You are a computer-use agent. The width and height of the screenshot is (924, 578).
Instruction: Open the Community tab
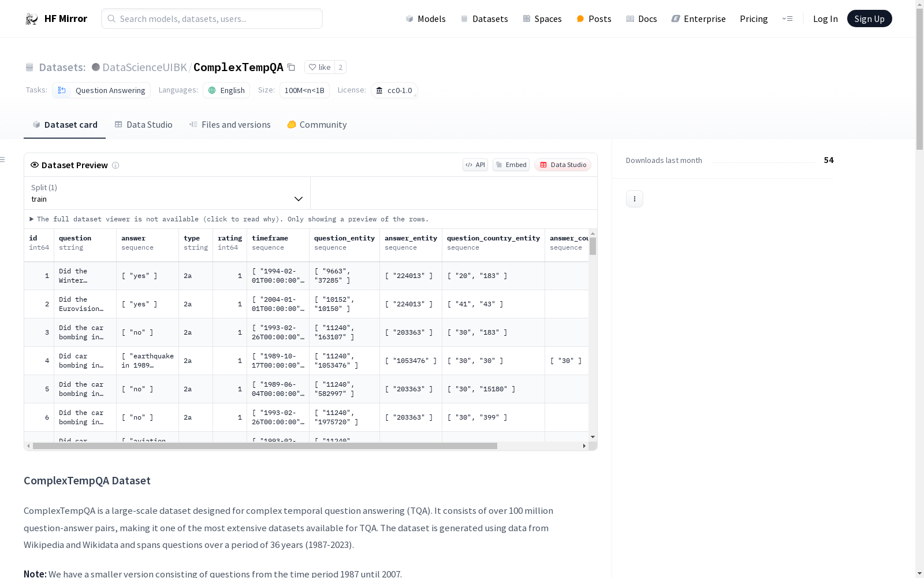tap(317, 125)
